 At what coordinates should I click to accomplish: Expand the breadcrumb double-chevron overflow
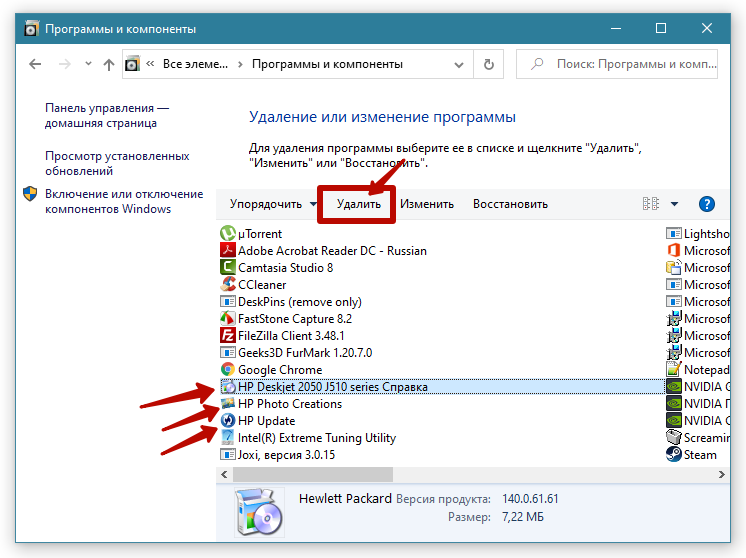click(150, 63)
